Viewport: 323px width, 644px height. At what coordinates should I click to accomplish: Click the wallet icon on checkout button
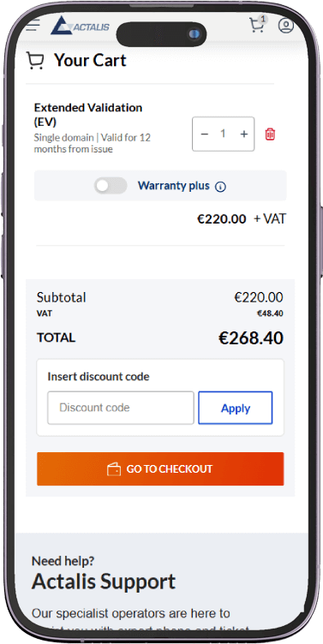[x=114, y=469]
